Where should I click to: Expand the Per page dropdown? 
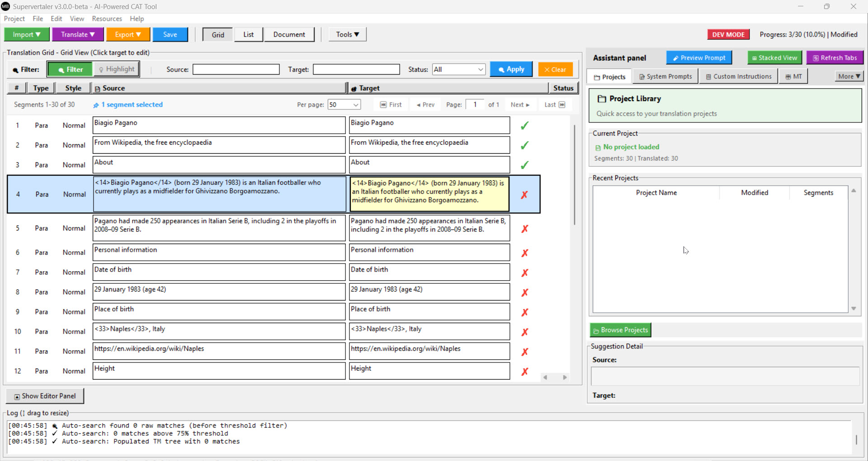click(x=344, y=105)
